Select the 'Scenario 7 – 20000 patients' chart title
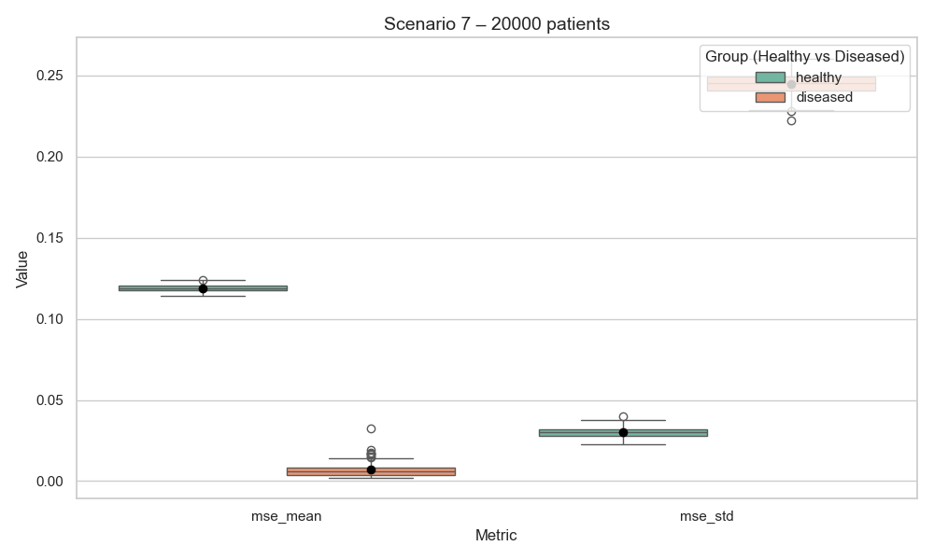This screenshot has width=934, height=560. click(497, 24)
